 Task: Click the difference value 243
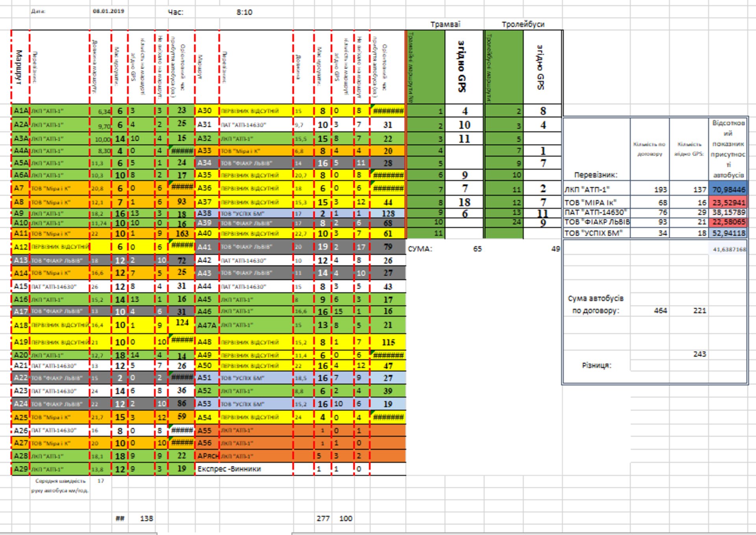[700, 354]
